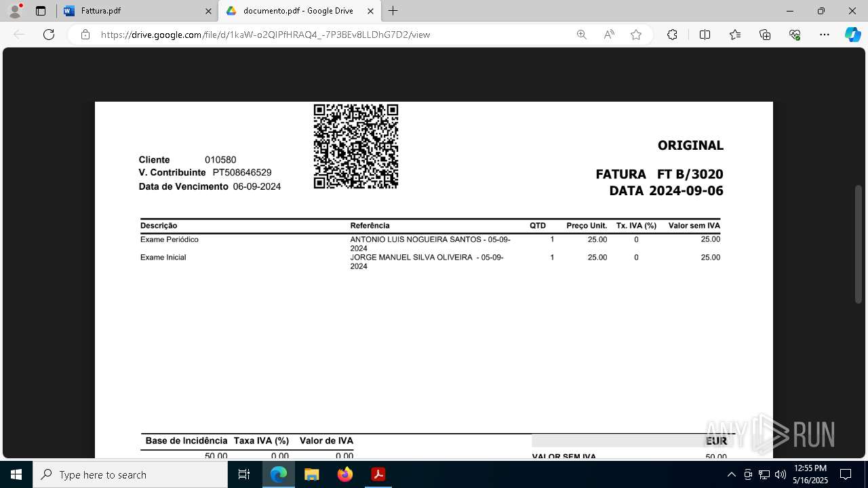Launch Firefox from taskbar
Viewport: 868px width, 488px height.
tap(345, 474)
